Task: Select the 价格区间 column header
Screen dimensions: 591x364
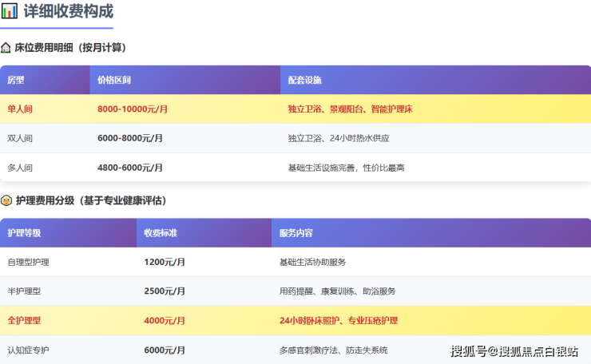Action: click(114, 81)
